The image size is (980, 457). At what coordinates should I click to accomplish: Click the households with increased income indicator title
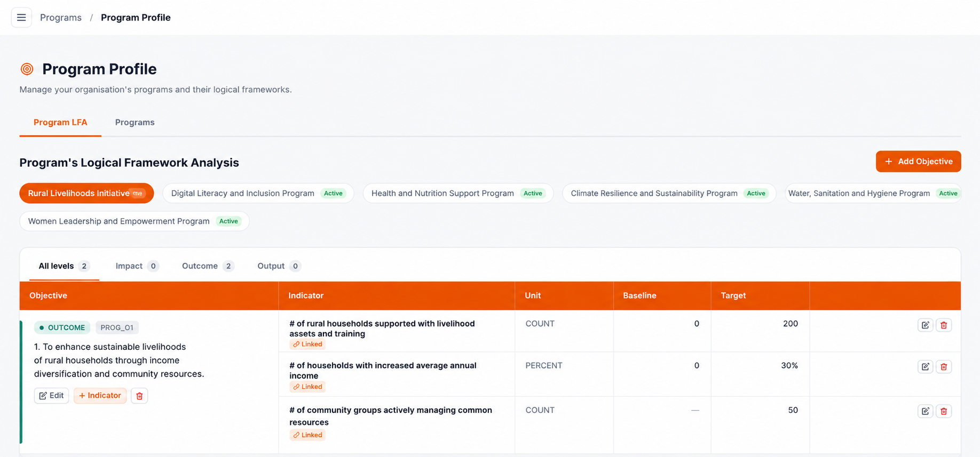383,370
